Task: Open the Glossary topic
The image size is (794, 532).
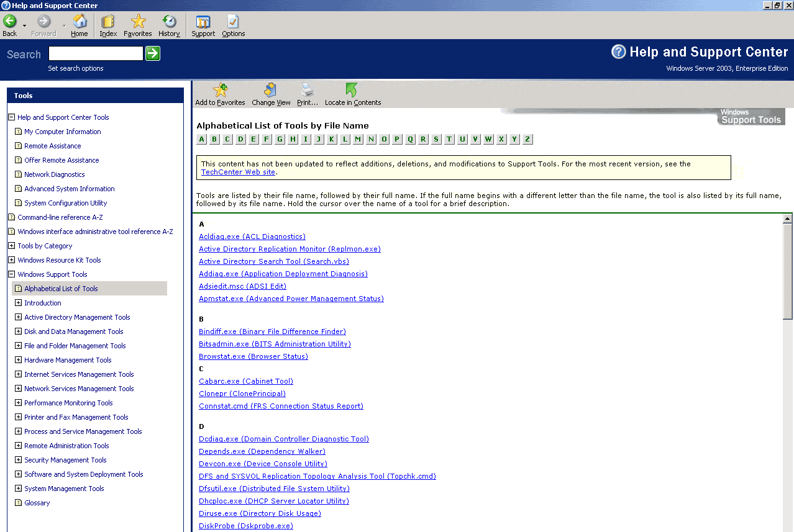Action: pyautogui.click(x=37, y=503)
